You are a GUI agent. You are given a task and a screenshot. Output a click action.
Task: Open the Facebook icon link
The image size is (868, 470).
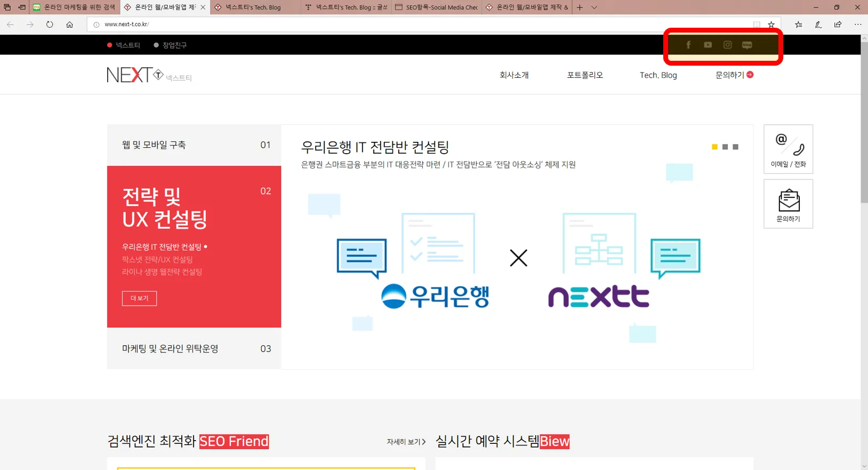[688, 45]
